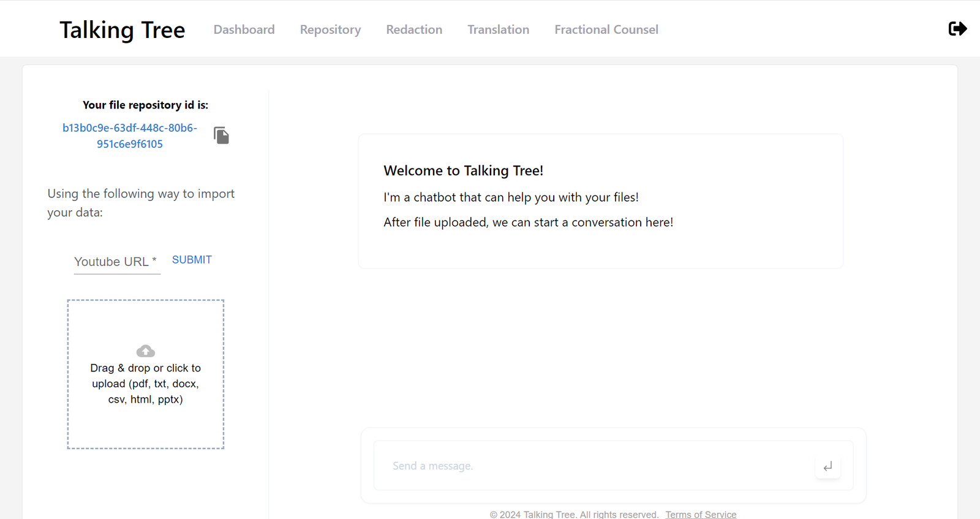This screenshot has width=980, height=519.
Task: Submit the YouTube URL
Action: click(x=192, y=260)
